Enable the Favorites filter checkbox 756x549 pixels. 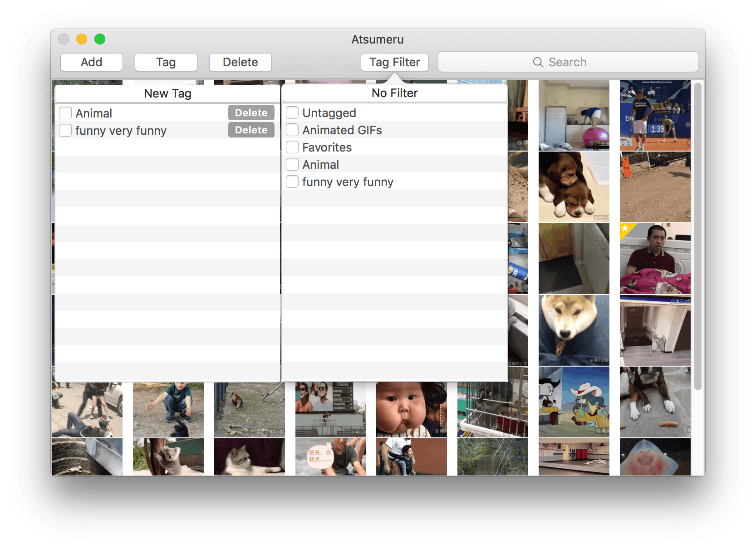click(x=292, y=147)
